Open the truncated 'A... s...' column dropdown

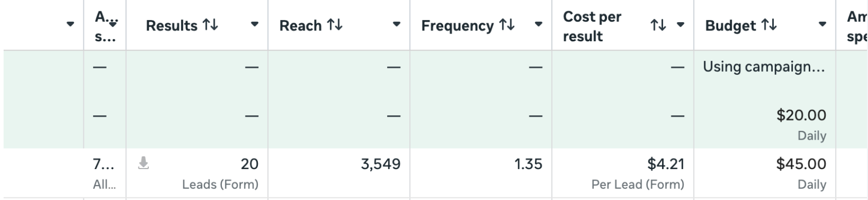pos(113,25)
